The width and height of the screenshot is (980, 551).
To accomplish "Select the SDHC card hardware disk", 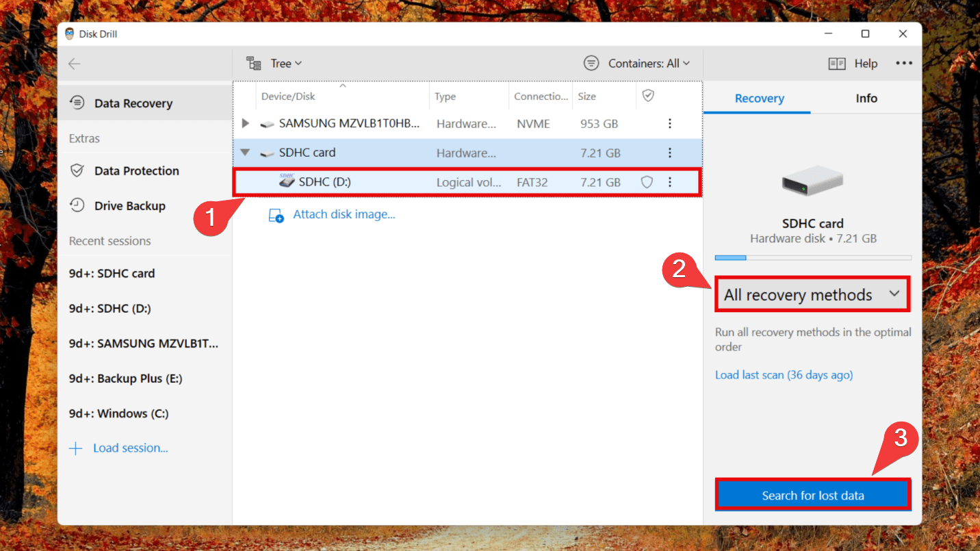I will pos(467,153).
